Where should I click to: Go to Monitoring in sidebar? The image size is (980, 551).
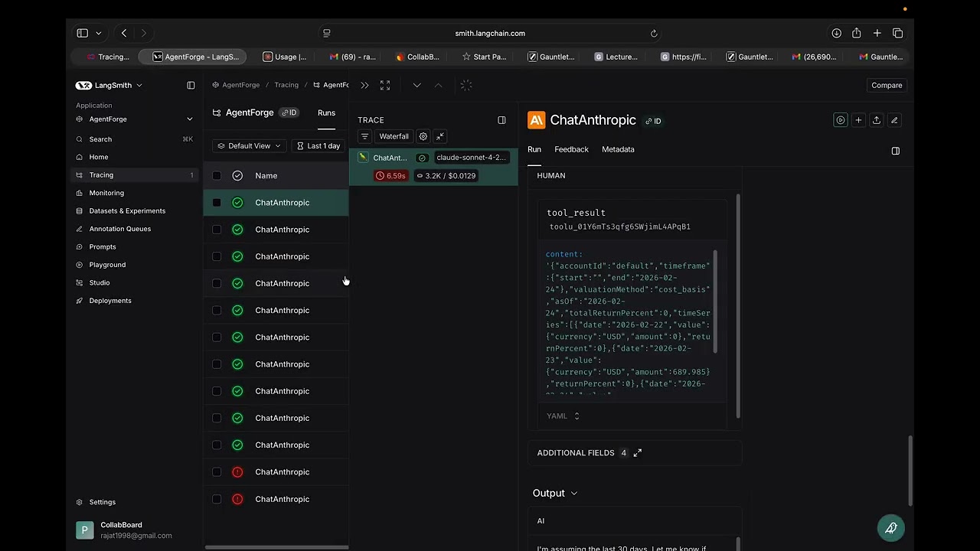(106, 193)
